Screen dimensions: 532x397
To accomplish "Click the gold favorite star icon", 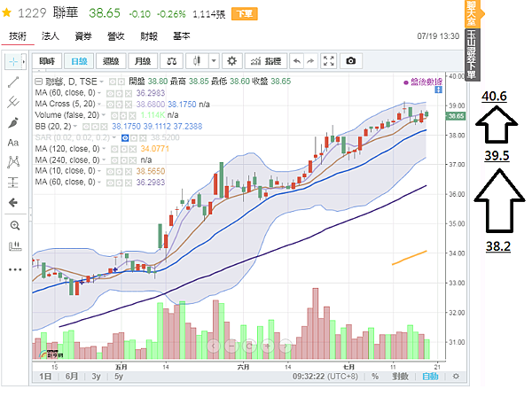I will coord(7,13).
